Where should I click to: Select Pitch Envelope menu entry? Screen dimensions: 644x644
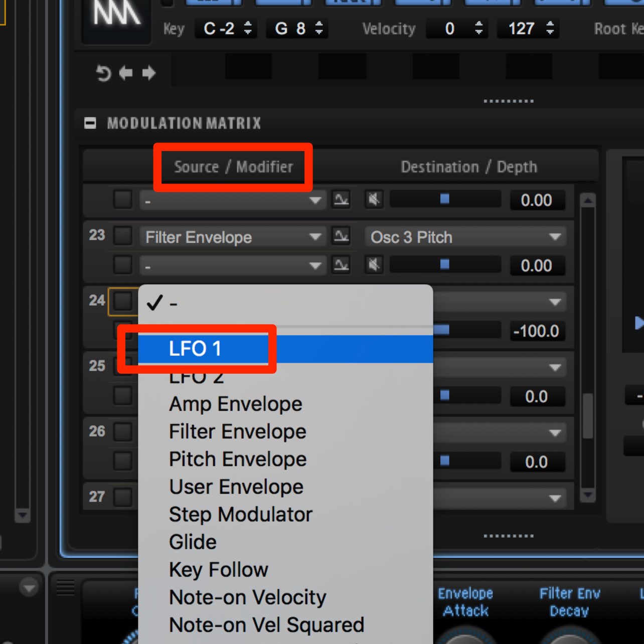(285, 459)
